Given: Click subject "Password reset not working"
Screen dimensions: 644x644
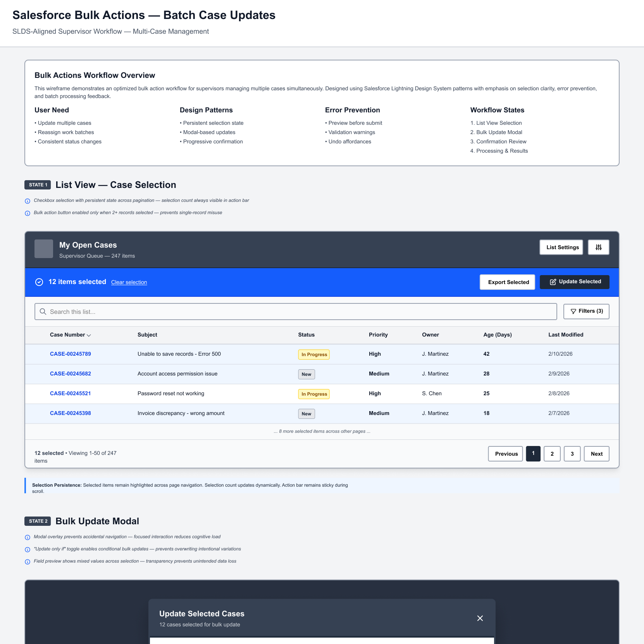Looking at the screenshot, I should (171, 393).
